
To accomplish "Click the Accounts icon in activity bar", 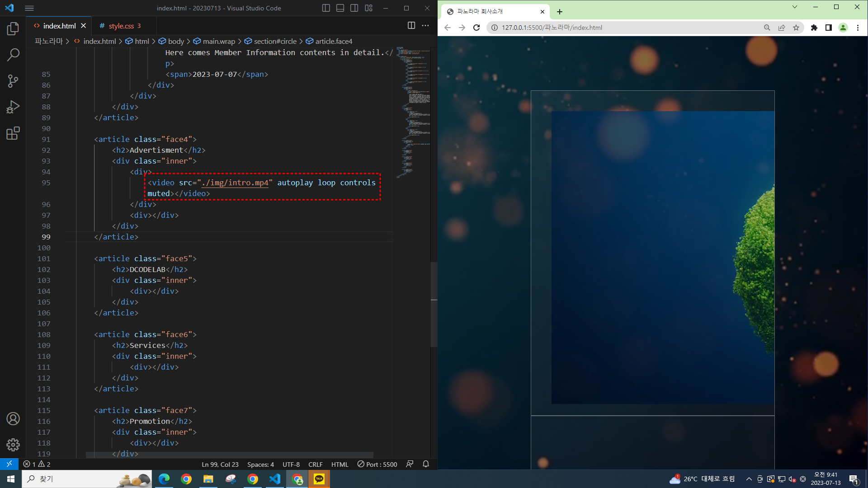I will (x=13, y=419).
